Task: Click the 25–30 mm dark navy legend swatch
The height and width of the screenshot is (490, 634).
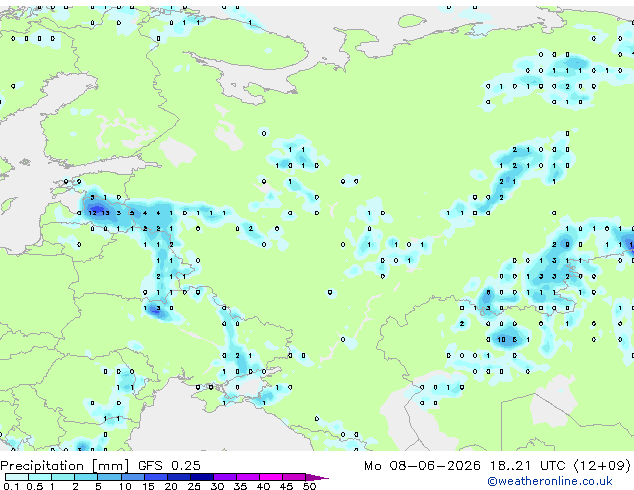Action: click(202, 477)
